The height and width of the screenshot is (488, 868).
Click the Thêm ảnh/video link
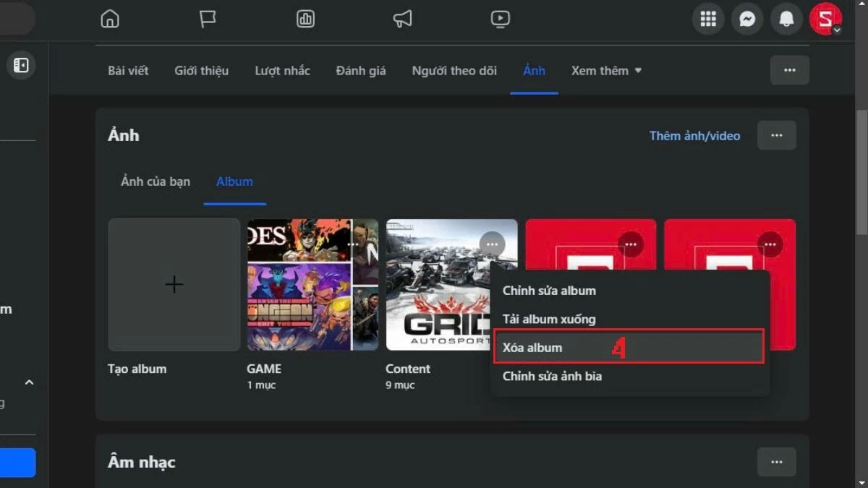coord(694,135)
